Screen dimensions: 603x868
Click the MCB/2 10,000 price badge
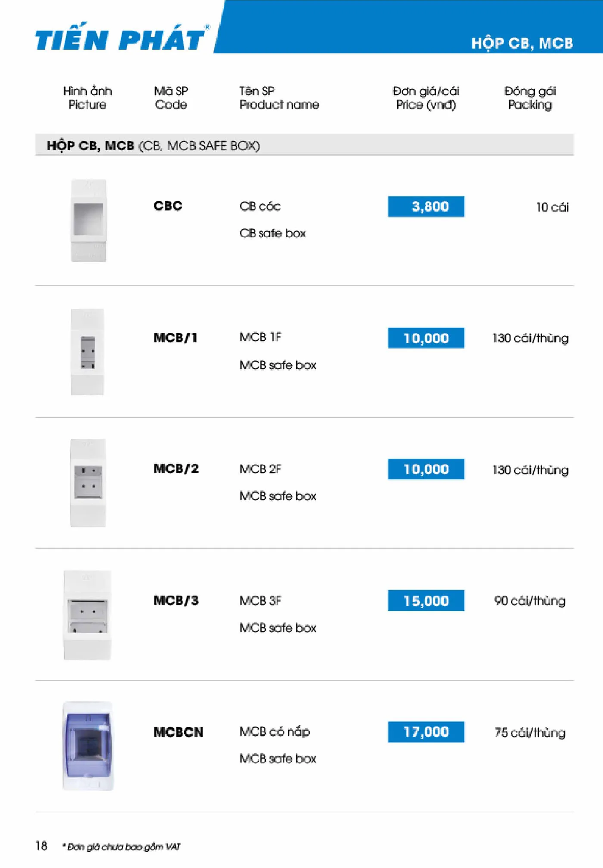pos(426,469)
